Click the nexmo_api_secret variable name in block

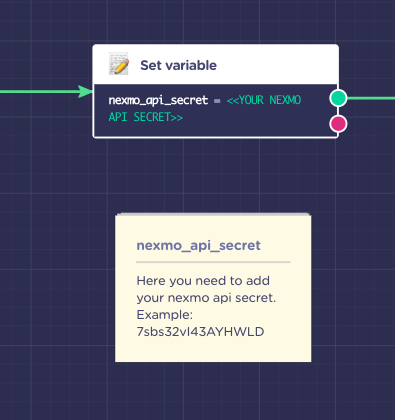(x=158, y=100)
